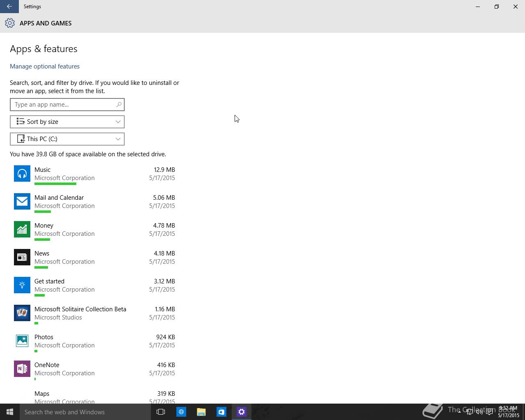Click the Music size usage bar
The height and width of the screenshot is (420, 525).
[x=55, y=184]
